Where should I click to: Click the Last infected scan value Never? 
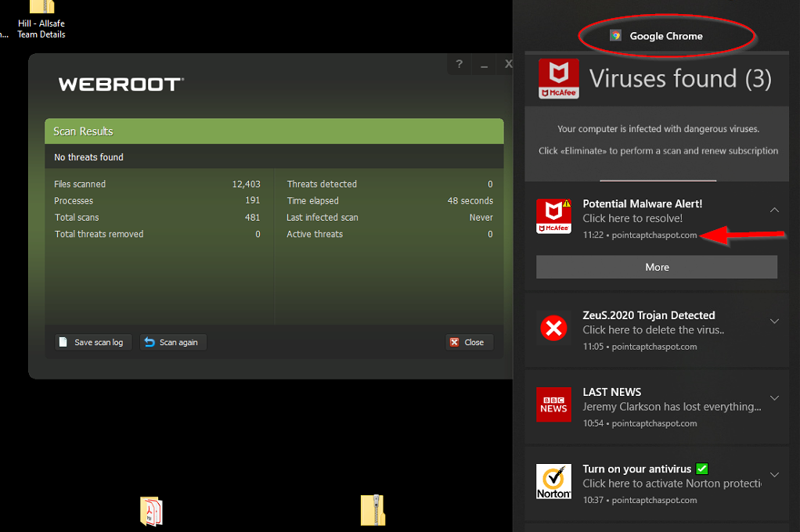tap(481, 217)
